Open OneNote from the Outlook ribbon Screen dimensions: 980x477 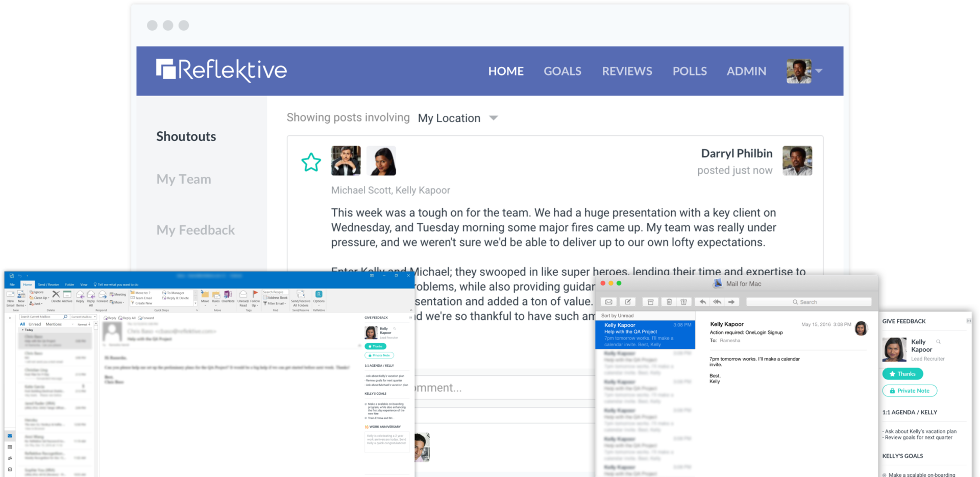[228, 296]
